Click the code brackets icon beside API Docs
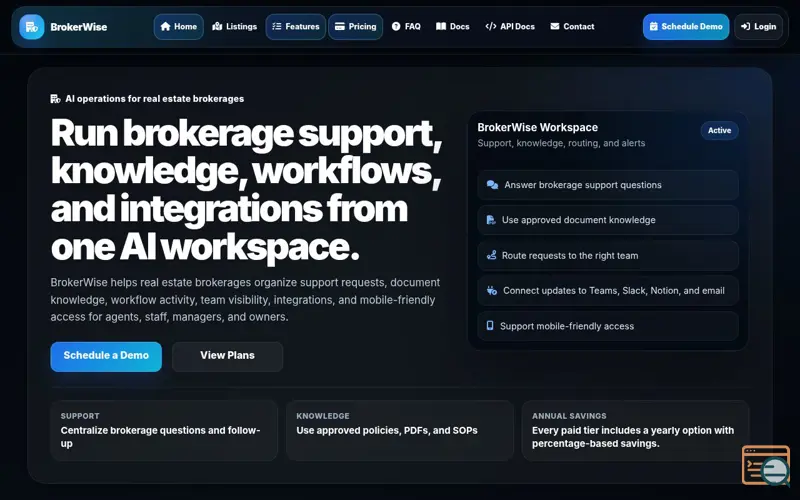 (491, 27)
